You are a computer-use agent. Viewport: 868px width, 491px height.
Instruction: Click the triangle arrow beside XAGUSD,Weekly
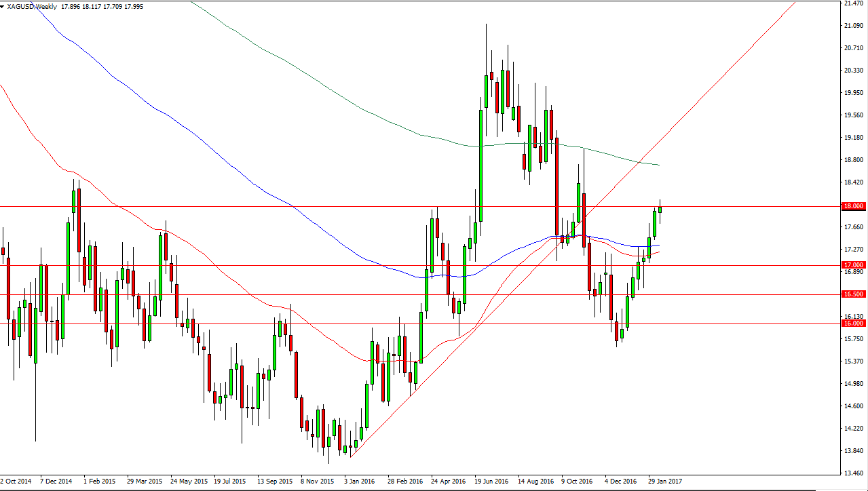click(3, 5)
